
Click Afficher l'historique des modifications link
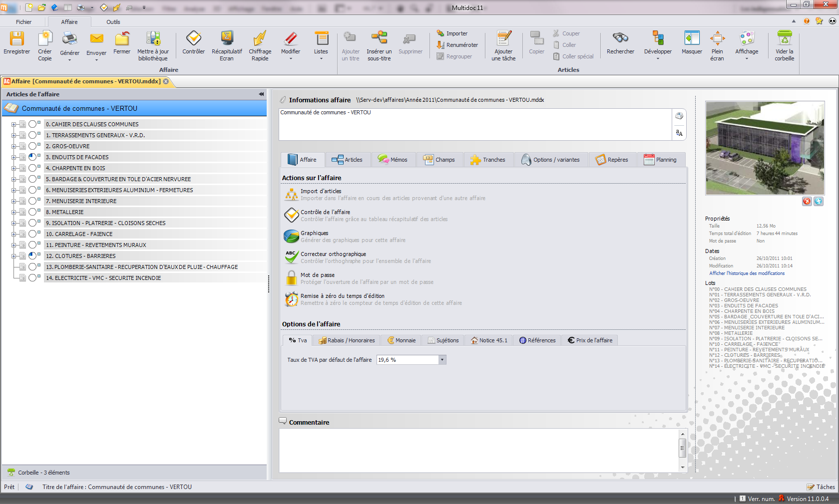[747, 273]
